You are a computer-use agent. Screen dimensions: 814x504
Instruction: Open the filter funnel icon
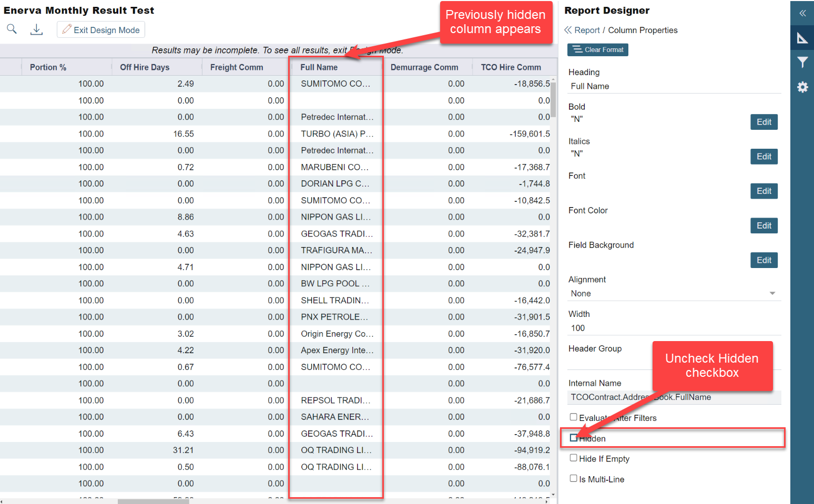click(802, 63)
